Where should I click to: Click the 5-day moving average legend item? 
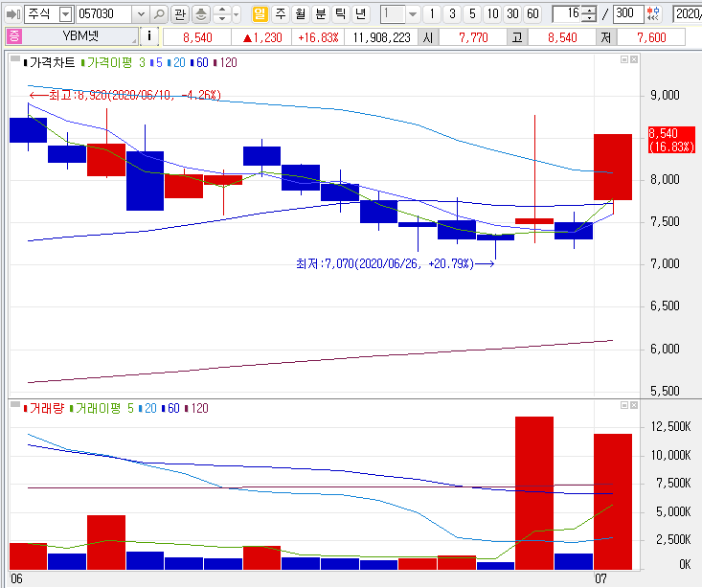pyautogui.click(x=157, y=62)
